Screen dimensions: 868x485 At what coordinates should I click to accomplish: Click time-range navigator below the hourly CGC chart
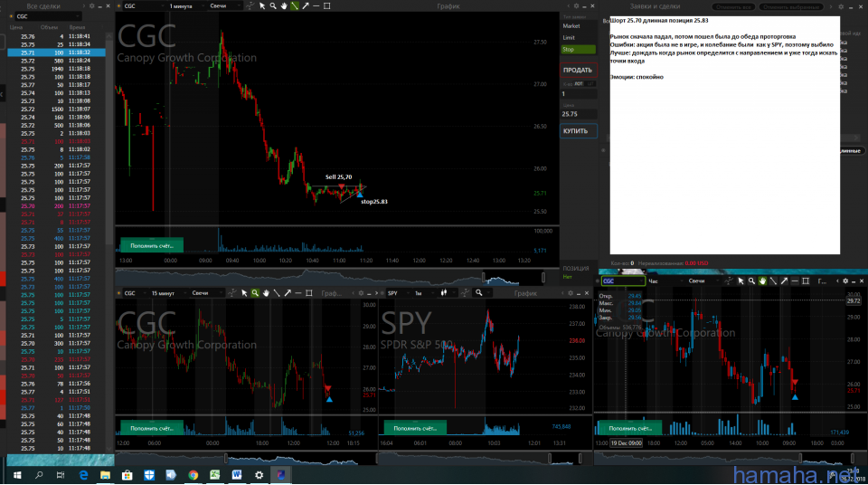click(729, 457)
